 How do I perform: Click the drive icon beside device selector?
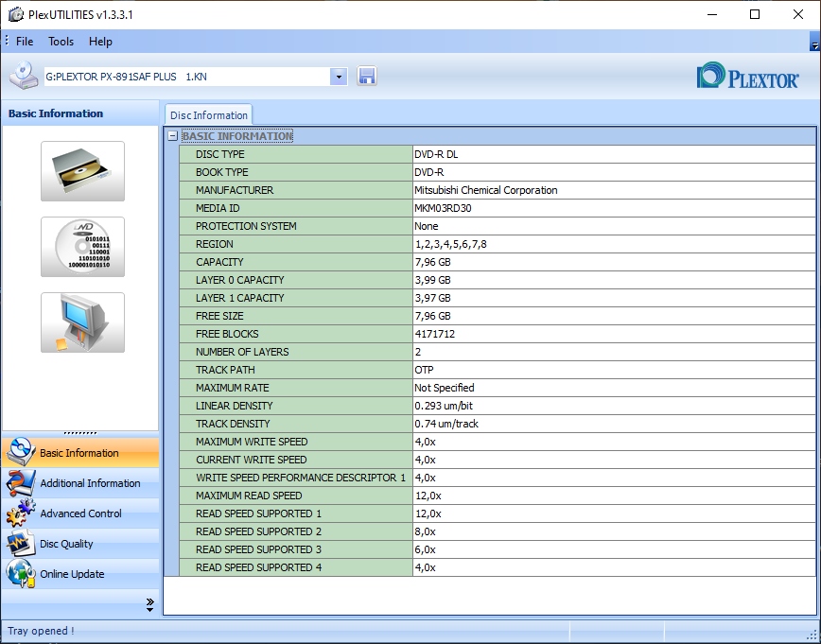point(24,76)
